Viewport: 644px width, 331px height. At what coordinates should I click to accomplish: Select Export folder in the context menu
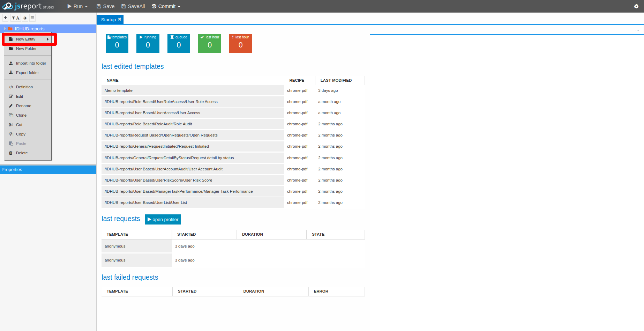click(x=27, y=73)
